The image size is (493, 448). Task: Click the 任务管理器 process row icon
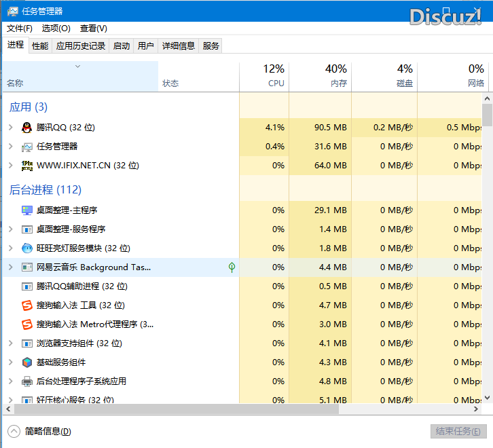27,147
